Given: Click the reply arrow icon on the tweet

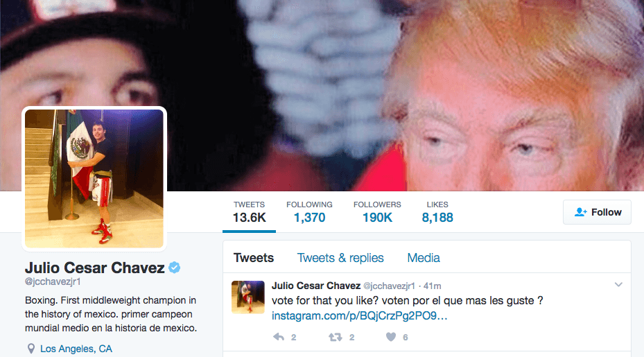Looking at the screenshot, I should 279,338.
